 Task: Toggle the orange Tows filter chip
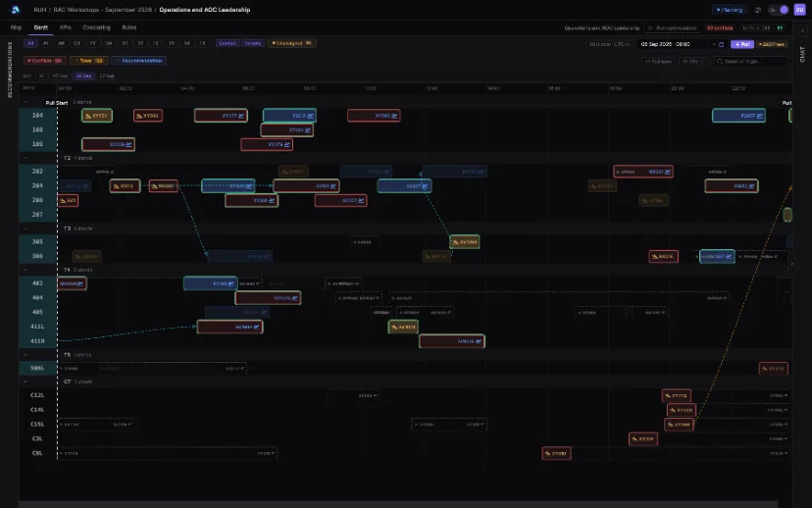(89, 61)
